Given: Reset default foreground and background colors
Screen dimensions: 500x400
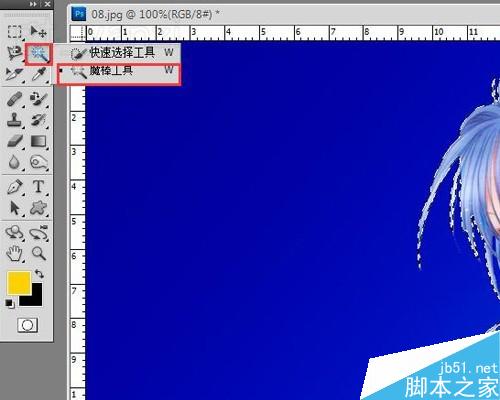Looking at the screenshot, I should coord(10,304).
